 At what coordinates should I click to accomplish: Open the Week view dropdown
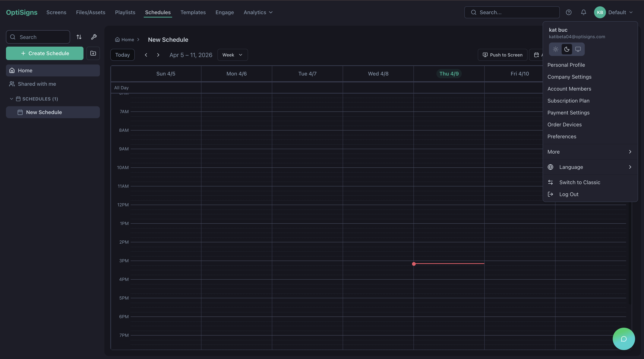pyautogui.click(x=232, y=55)
